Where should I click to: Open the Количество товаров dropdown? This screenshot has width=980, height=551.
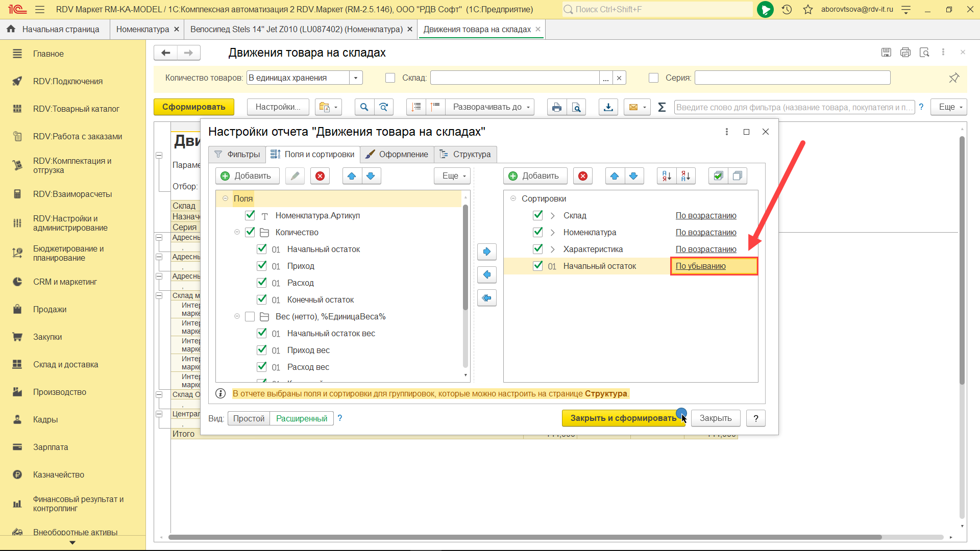(356, 78)
